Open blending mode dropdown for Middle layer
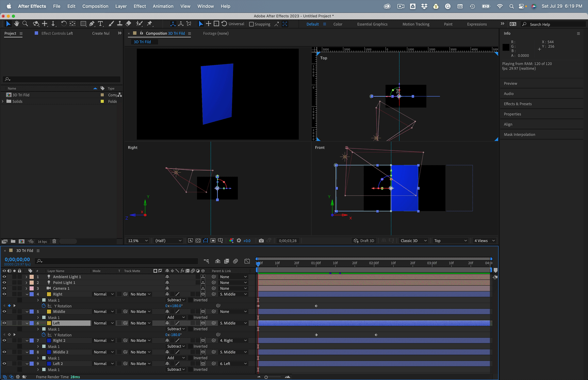The width and height of the screenshot is (588, 380). 104,312
